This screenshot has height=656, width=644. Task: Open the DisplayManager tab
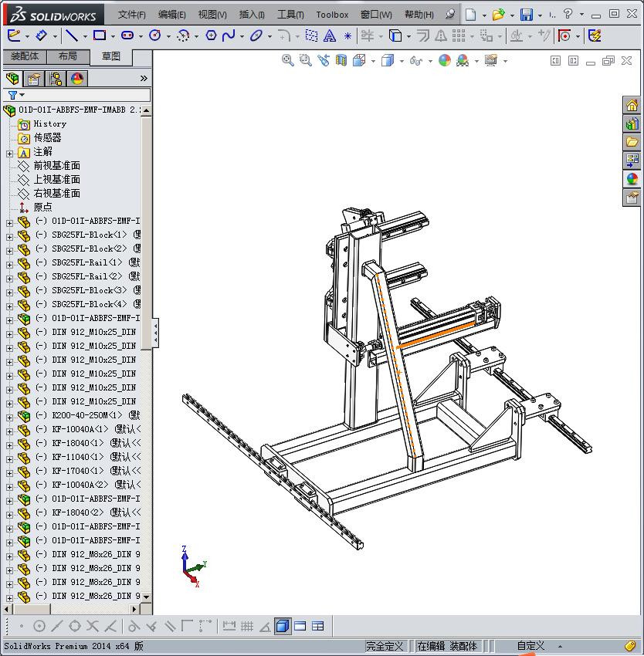pyautogui.click(x=77, y=78)
